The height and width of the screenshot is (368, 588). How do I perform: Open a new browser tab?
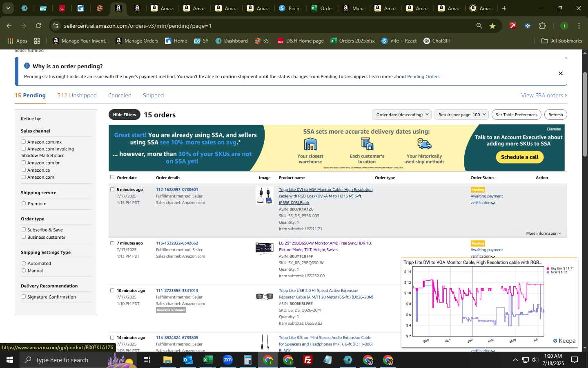(x=504, y=8)
